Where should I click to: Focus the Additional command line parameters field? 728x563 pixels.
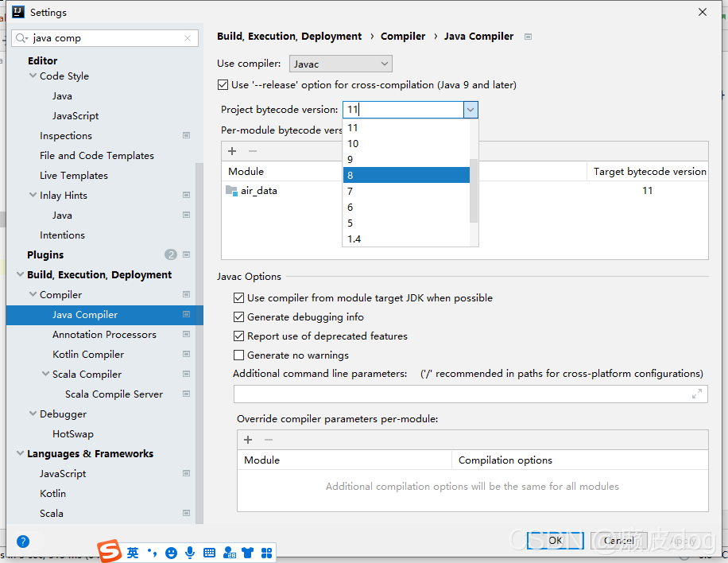coord(470,394)
